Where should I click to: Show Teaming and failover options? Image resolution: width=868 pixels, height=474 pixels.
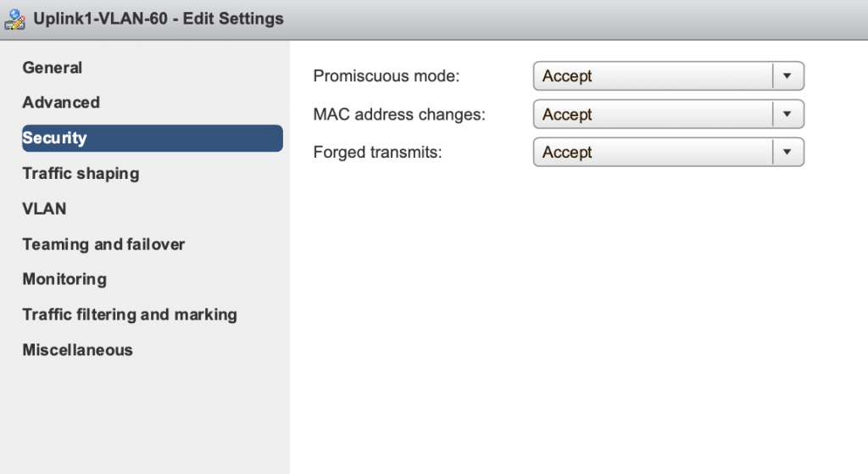[x=103, y=244]
